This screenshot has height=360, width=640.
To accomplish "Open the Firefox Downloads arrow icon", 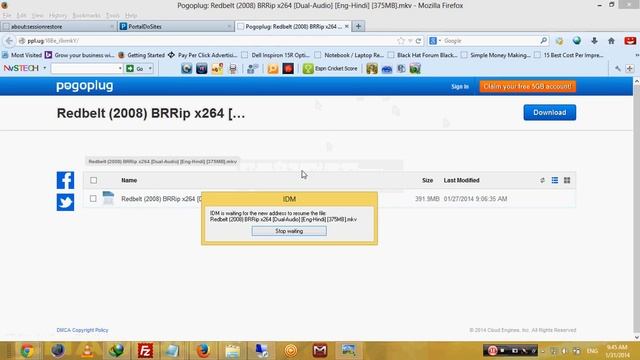I will (594, 41).
